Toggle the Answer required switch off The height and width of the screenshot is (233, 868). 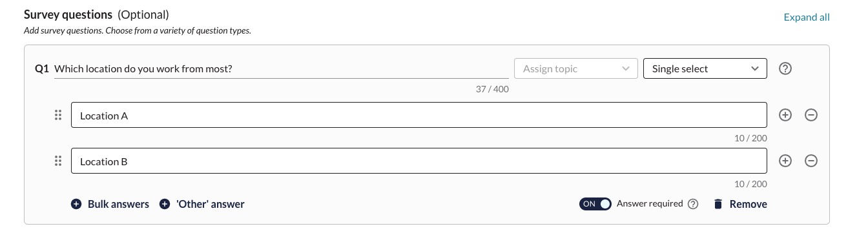(595, 204)
